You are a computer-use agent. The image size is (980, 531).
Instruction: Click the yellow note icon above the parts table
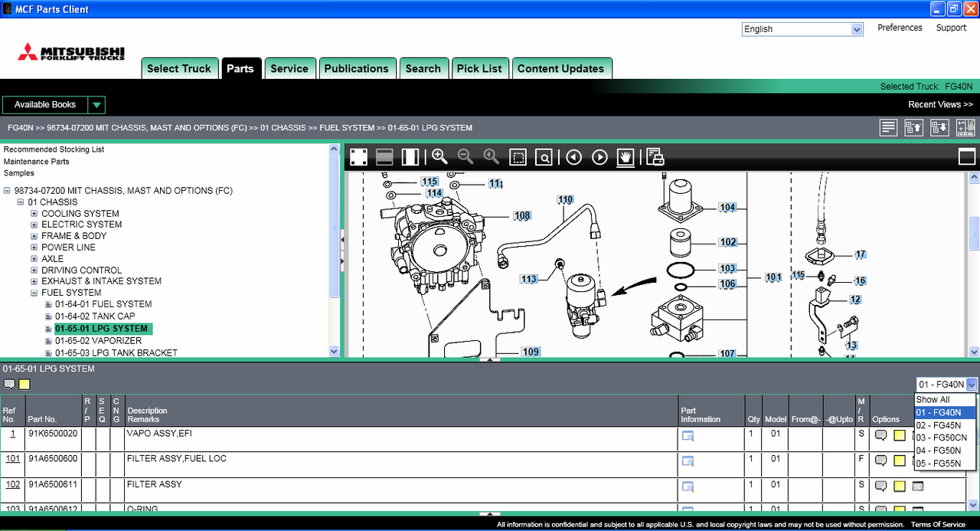click(x=24, y=384)
